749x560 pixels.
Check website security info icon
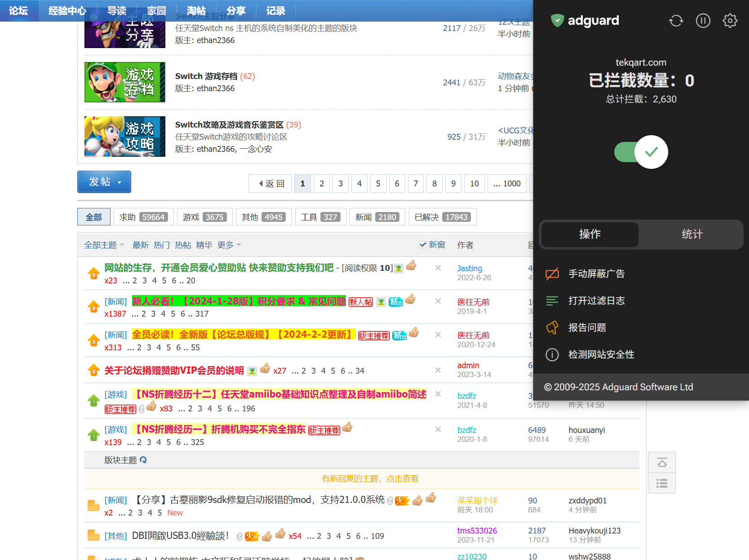click(552, 355)
